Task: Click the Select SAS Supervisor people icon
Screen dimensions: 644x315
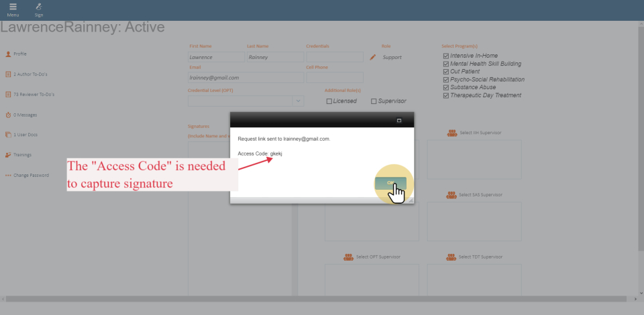Action: coord(452,195)
